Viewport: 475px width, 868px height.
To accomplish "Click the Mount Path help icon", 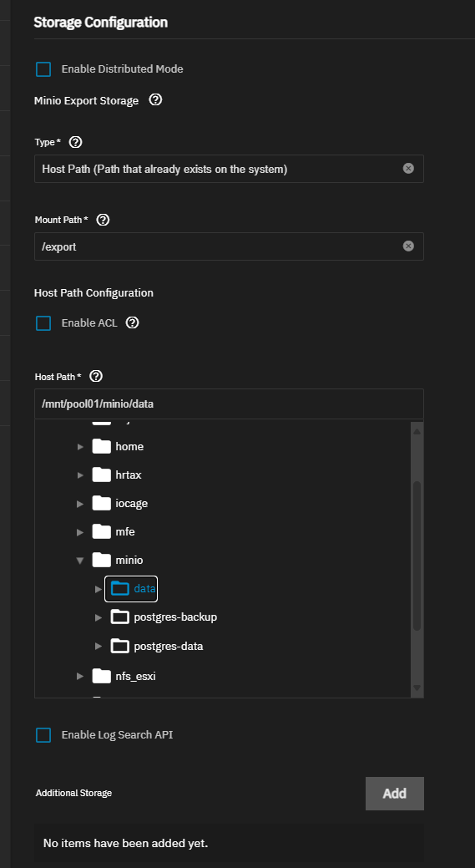I will [103, 220].
